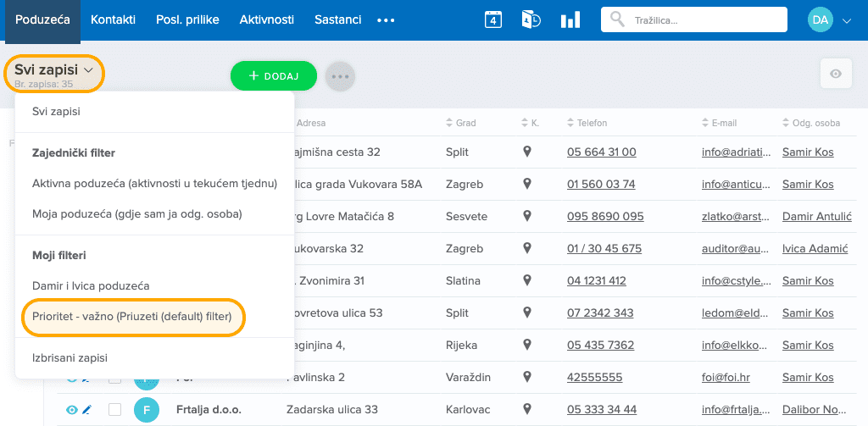Open the bar chart reports icon
Viewport: 868px width, 426px height.
[570, 20]
